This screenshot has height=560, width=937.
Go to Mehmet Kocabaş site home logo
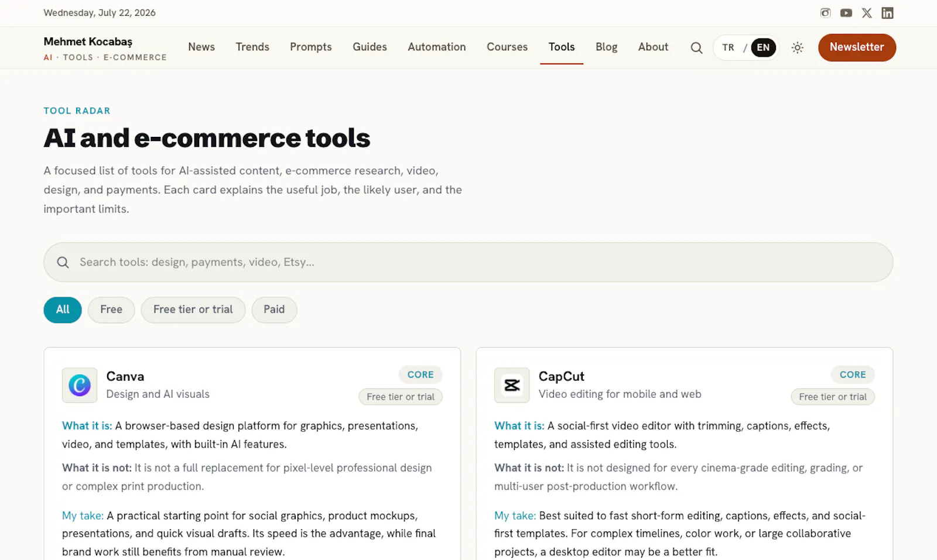coord(105,48)
